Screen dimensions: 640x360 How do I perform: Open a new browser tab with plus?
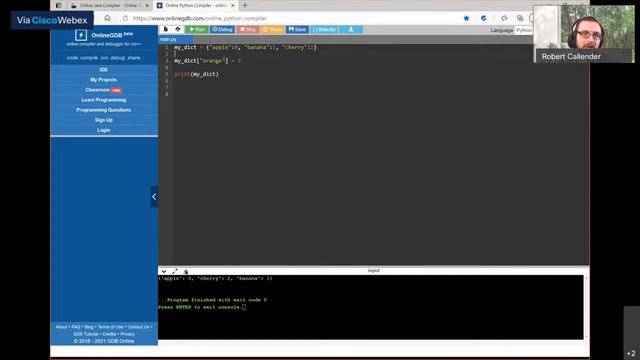[245, 5]
